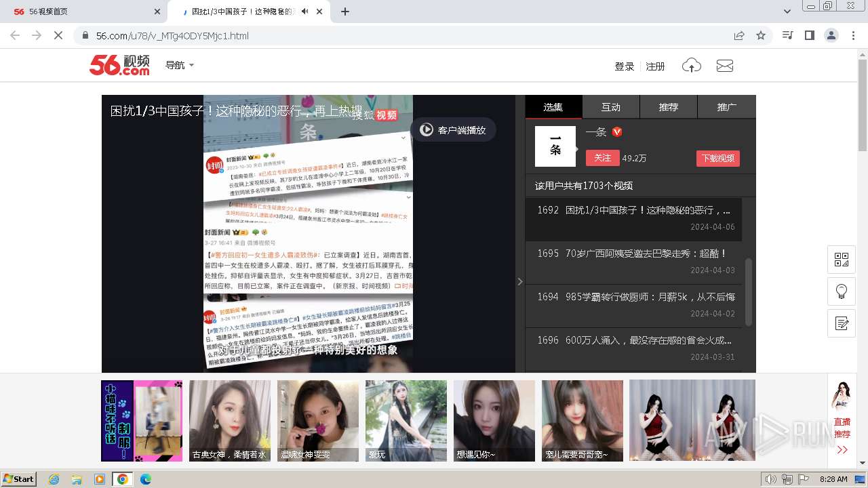The image size is (868, 488).
Task: Go back in browser history
Action: [x=15, y=35]
